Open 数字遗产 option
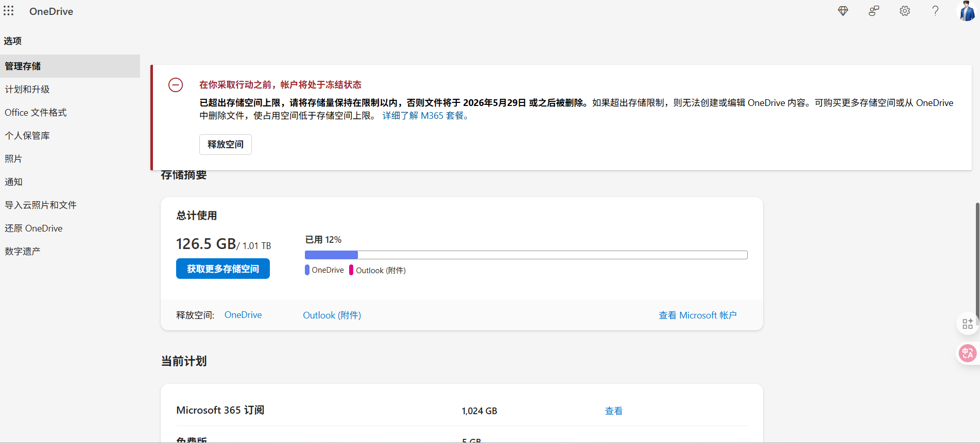The image size is (980, 444). pyautogui.click(x=70, y=251)
